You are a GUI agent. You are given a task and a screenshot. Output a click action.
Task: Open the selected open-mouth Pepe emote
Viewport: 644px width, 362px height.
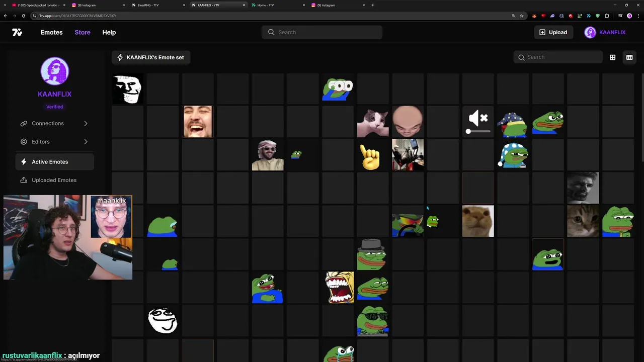[x=548, y=254]
